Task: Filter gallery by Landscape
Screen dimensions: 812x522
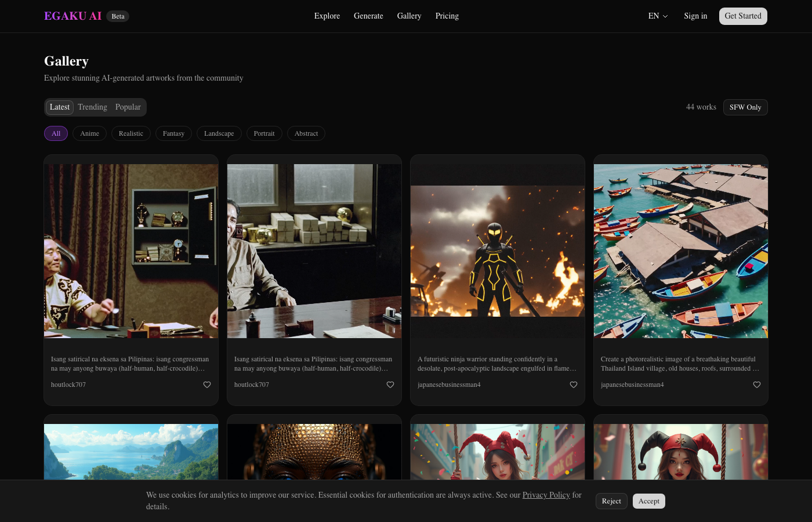Action: (219, 133)
